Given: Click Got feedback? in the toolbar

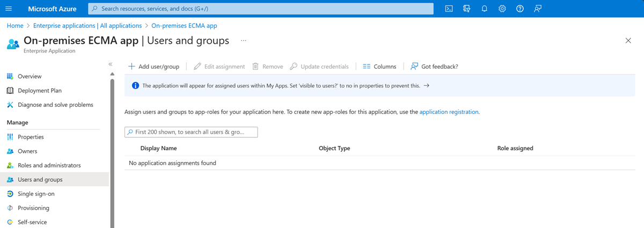Looking at the screenshot, I should pos(434,67).
